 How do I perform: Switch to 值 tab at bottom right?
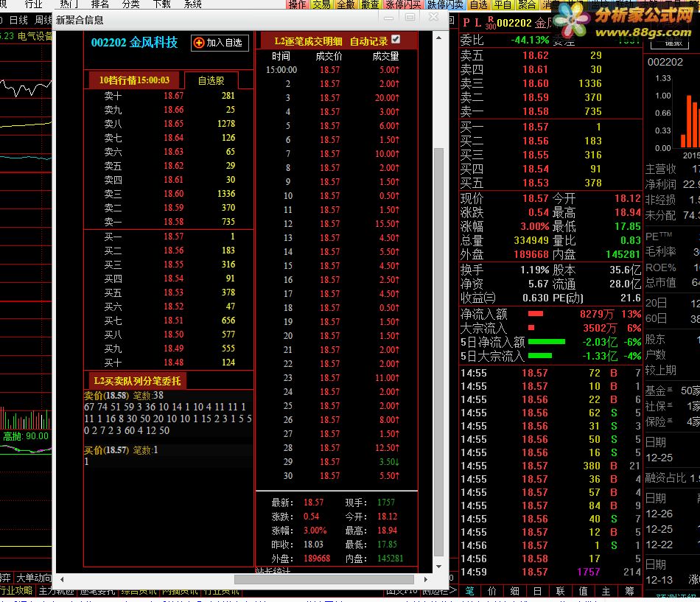(583, 591)
